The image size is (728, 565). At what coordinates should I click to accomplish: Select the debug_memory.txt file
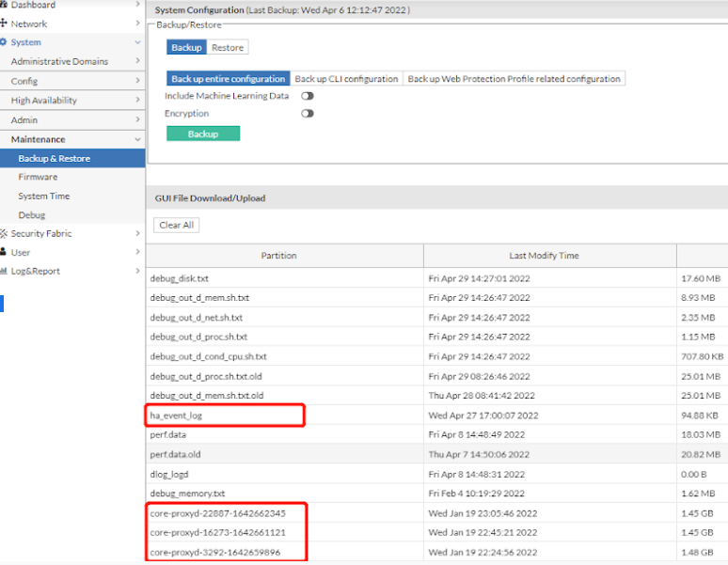pyautogui.click(x=187, y=494)
